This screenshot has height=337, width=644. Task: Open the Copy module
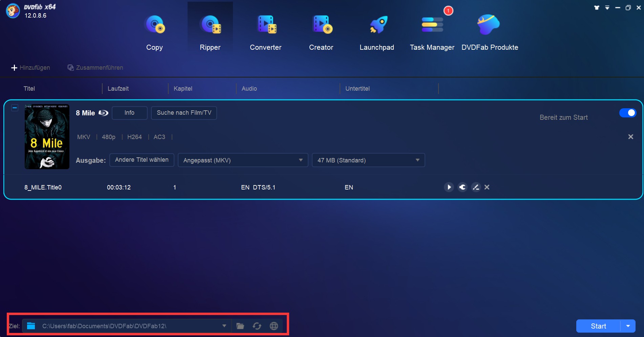(154, 33)
